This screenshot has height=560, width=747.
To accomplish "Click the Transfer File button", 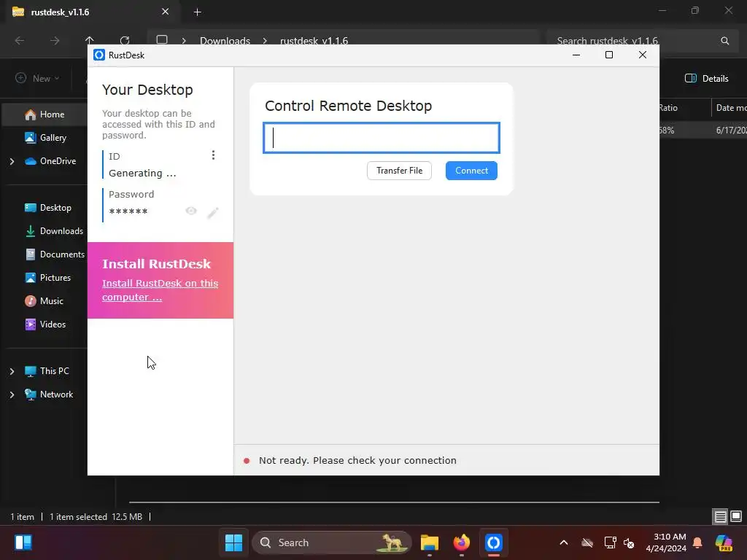I will point(399,171).
